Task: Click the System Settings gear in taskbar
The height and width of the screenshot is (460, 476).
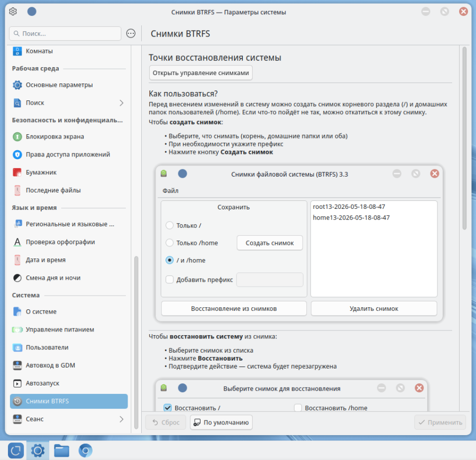Action: [x=38, y=450]
